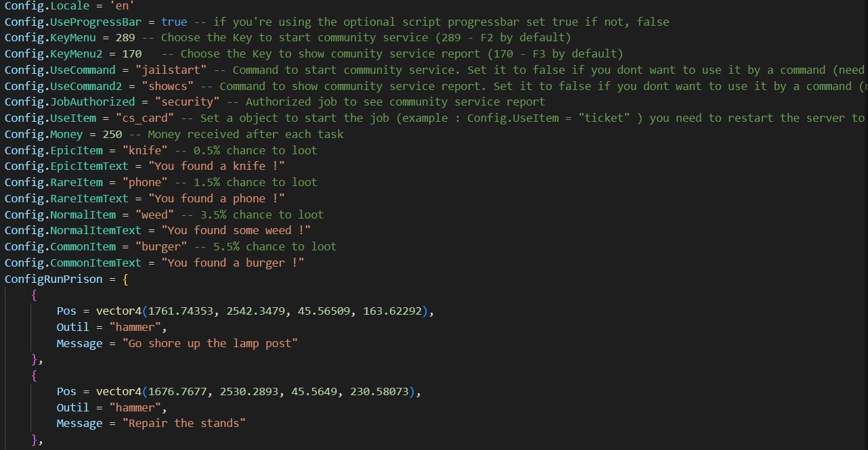Click the "You found a phone !" text
Viewport: 868px width, 450px height.
(216, 198)
